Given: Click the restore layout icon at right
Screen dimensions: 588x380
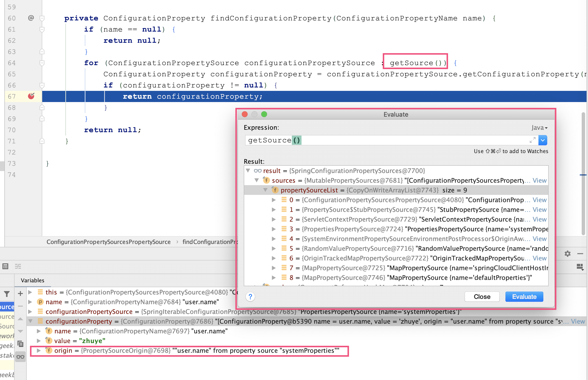Looking at the screenshot, I should pos(580,267).
